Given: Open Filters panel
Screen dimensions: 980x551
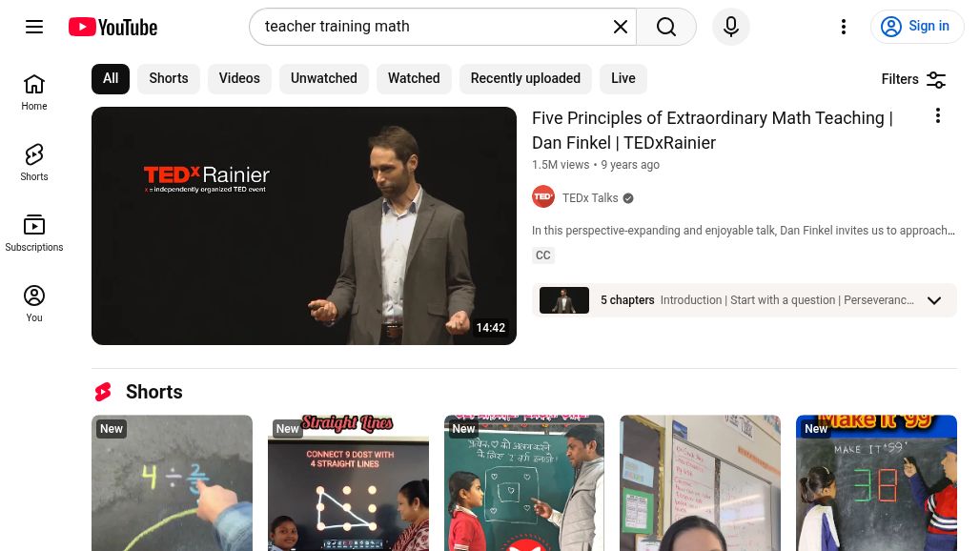Looking at the screenshot, I should pos(913,79).
